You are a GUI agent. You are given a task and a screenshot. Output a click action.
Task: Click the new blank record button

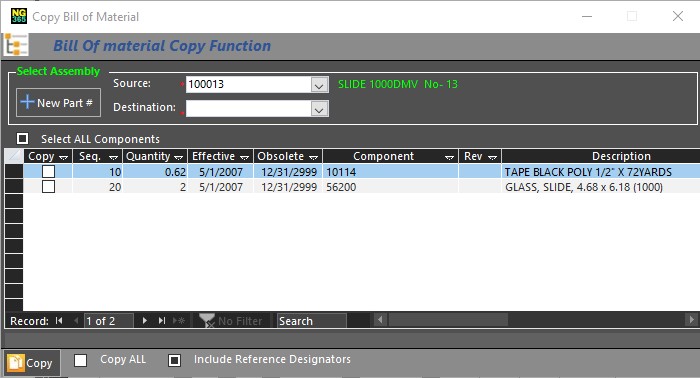[x=179, y=320]
